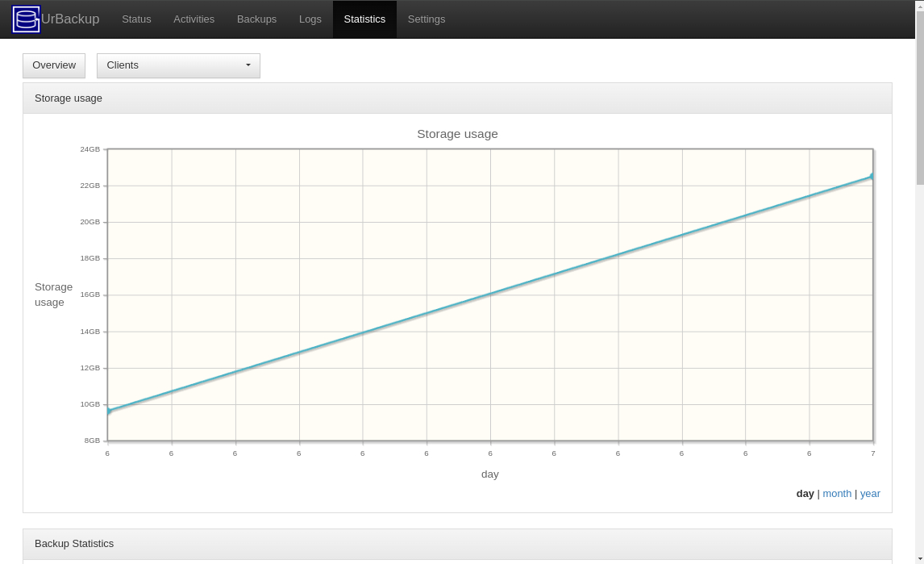
Task: Click the Backup Statistics panel header
Action: click(x=457, y=544)
